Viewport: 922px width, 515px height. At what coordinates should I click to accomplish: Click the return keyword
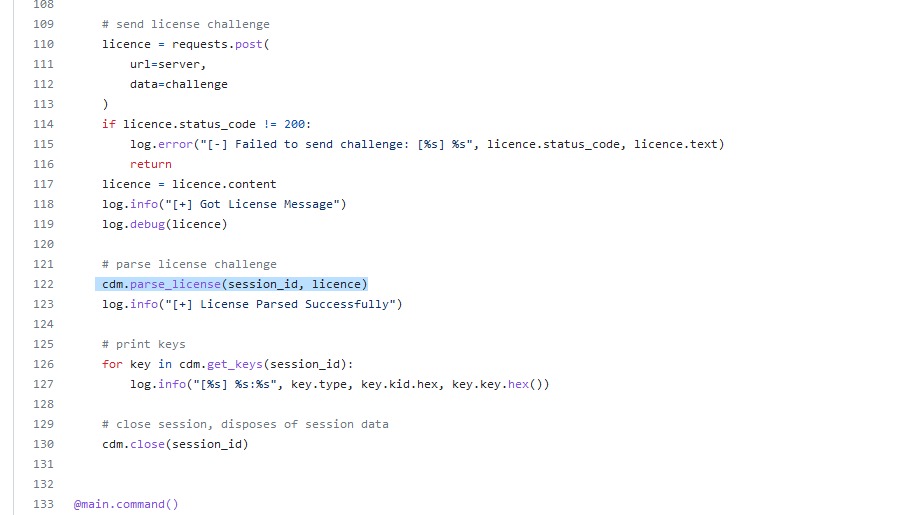pos(150,164)
